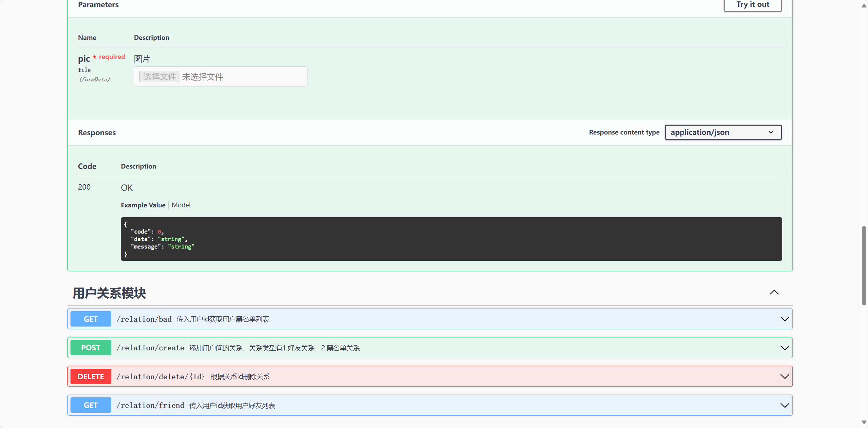Open the /relation/delete/{id} endpoint path
This screenshot has width=868, height=428.
pos(160,376)
